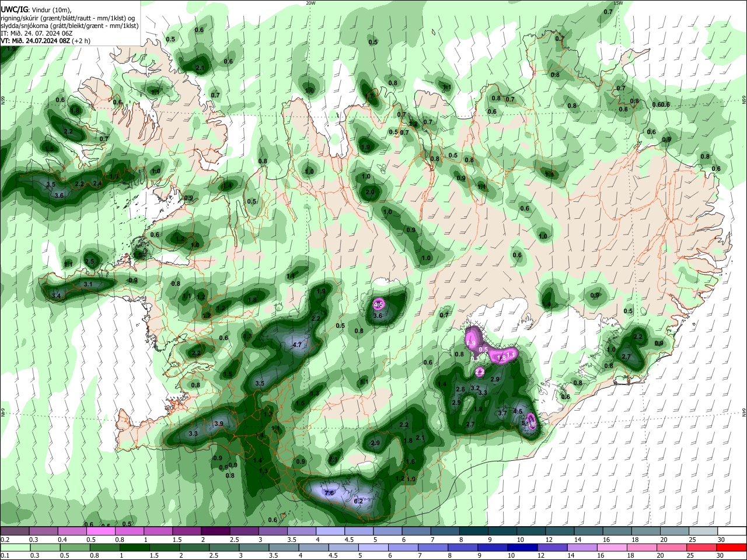Select the 6.2 rainfall value on the south coast
The image size is (747, 560).
(x=359, y=501)
